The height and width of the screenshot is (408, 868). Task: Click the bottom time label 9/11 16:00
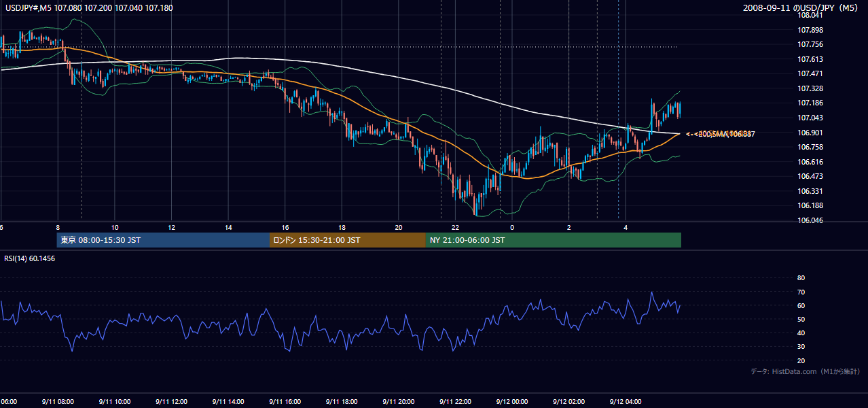point(285,401)
